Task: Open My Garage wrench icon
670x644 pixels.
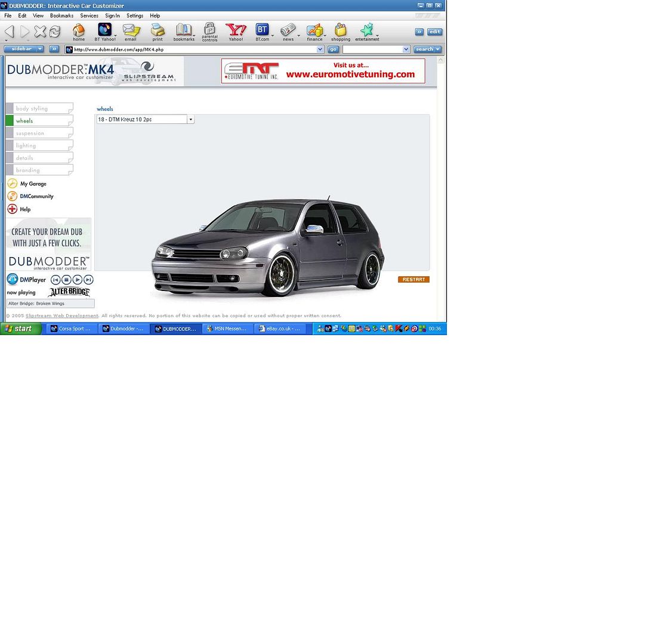Action: (x=12, y=184)
